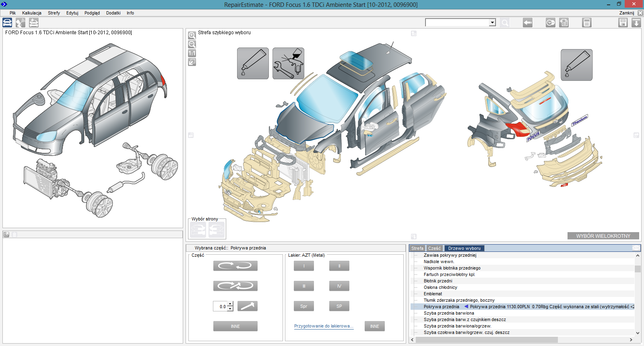Go back with the left arrow icon
This screenshot has width=644, height=346.
click(x=528, y=23)
